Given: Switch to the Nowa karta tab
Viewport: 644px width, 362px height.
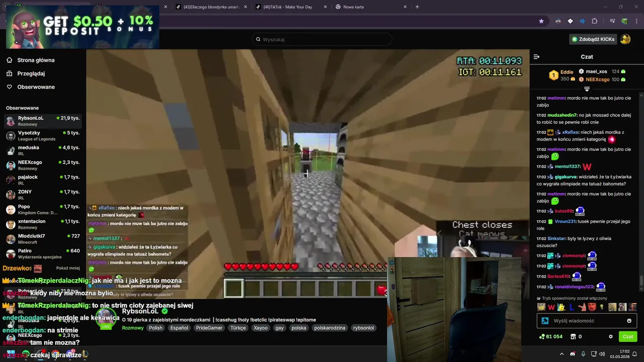Looking at the screenshot, I should coord(371,7).
